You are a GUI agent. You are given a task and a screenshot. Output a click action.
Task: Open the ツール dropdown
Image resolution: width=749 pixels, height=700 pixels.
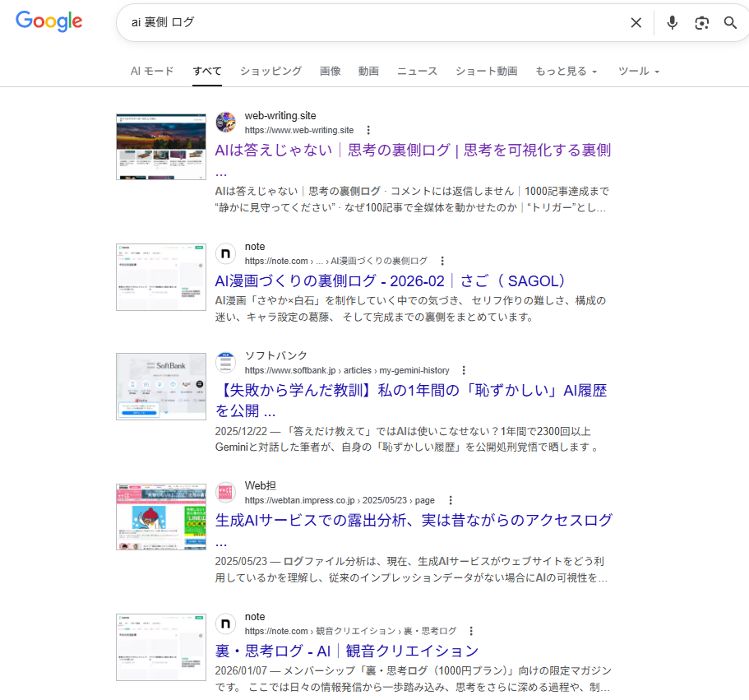pos(639,72)
